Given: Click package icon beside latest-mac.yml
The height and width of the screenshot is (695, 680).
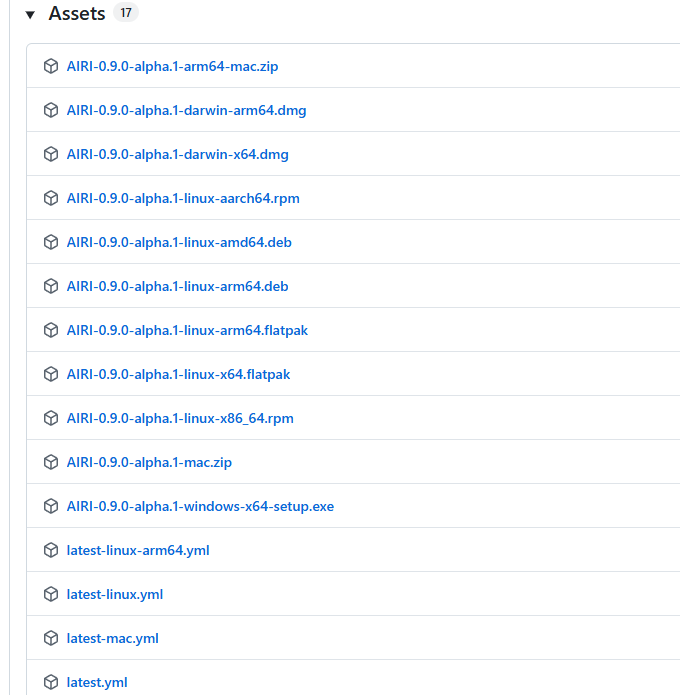Looking at the screenshot, I should [51, 638].
